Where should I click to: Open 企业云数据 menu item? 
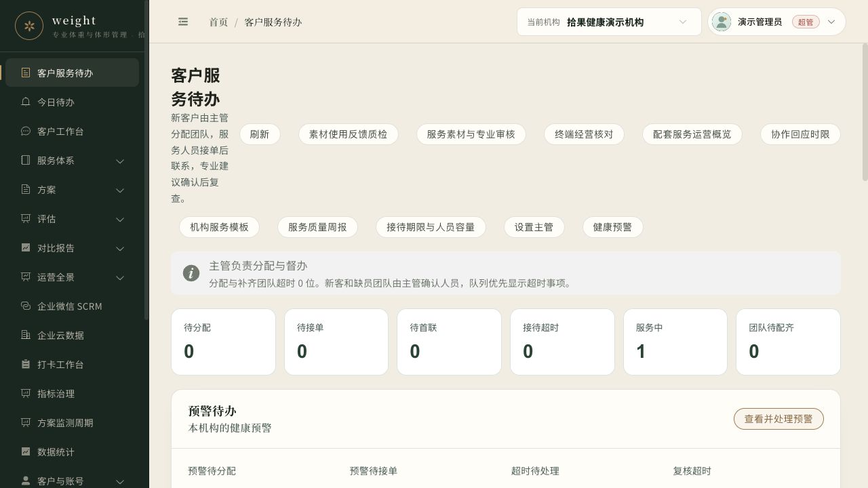tap(72, 335)
